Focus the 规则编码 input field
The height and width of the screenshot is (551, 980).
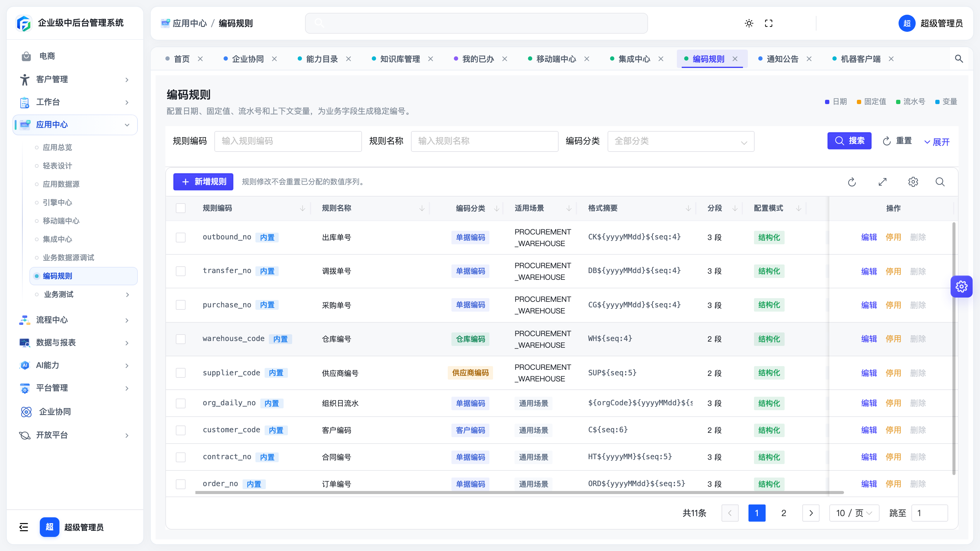(288, 141)
